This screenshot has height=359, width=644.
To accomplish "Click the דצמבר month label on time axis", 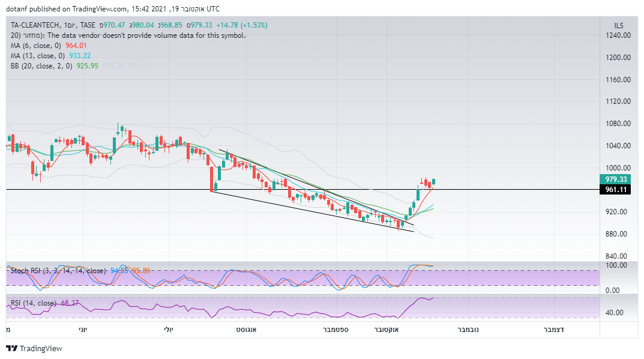I will [x=553, y=330].
